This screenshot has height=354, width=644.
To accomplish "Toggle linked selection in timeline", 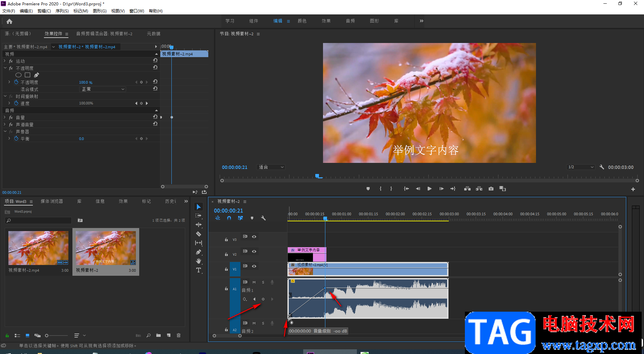I will coord(240,218).
